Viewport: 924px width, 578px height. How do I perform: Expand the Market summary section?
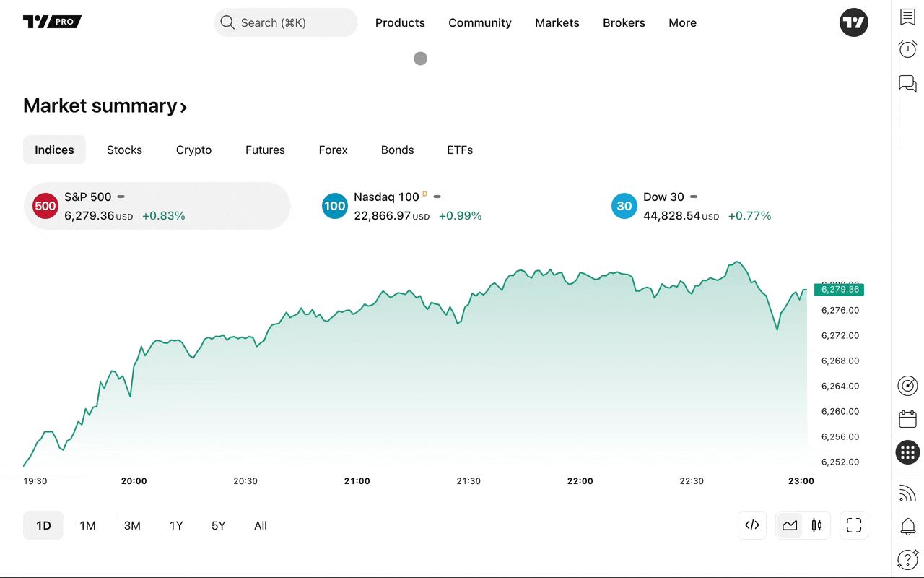tap(105, 105)
